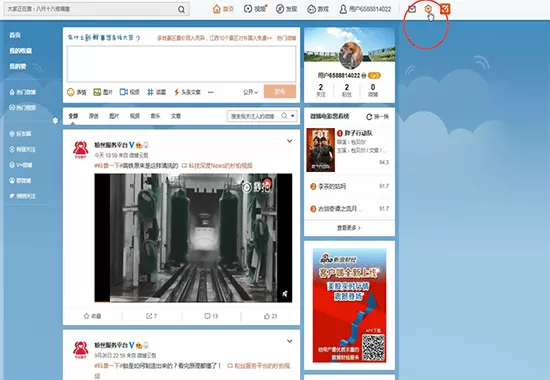Open the number one ranked movie poster
550x380 pixels.
pyautogui.click(x=321, y=150)
